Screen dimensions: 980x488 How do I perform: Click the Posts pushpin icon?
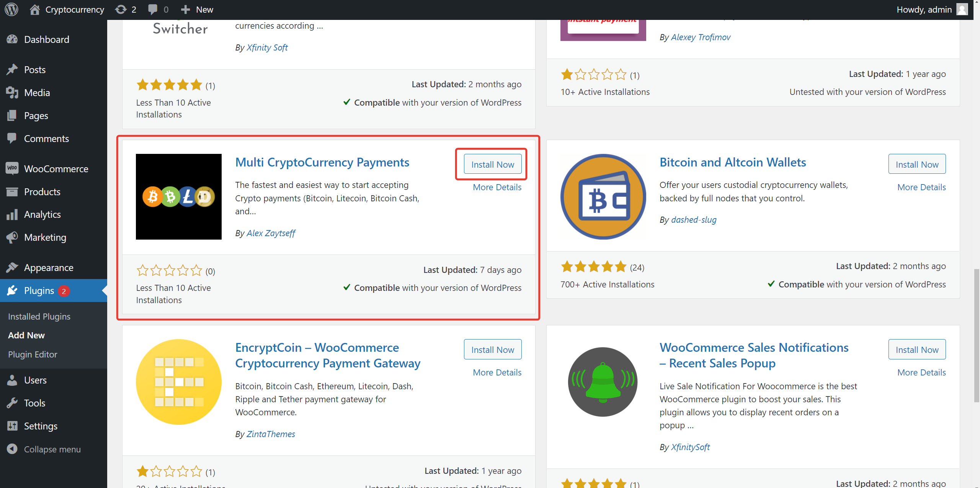12,70
